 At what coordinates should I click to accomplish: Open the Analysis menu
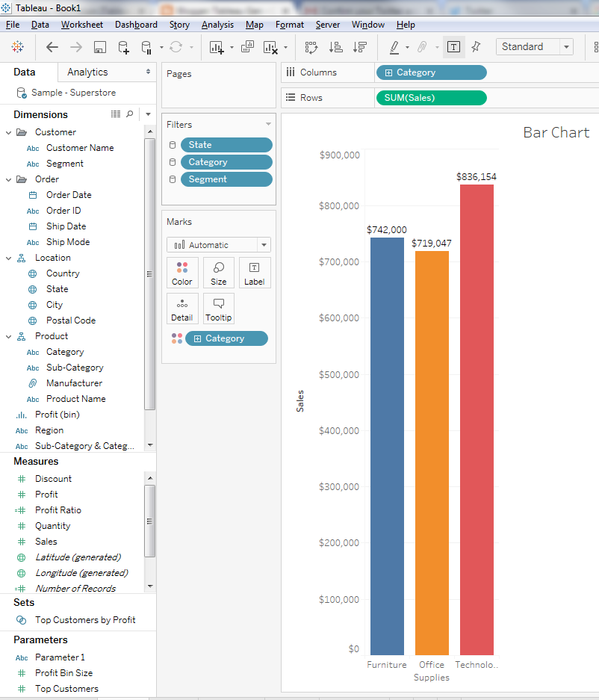pyautogui.click(x=217, y=24)
